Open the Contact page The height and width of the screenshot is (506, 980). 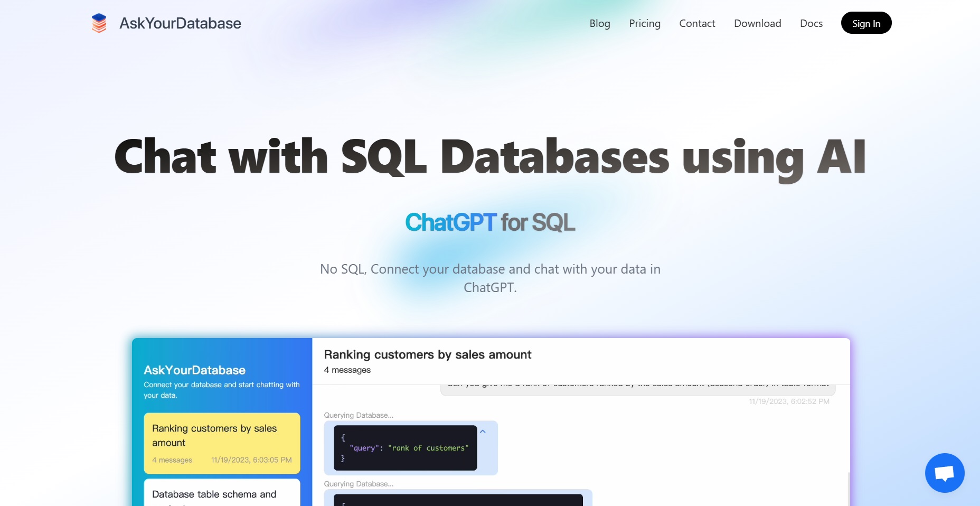(697, 23)
